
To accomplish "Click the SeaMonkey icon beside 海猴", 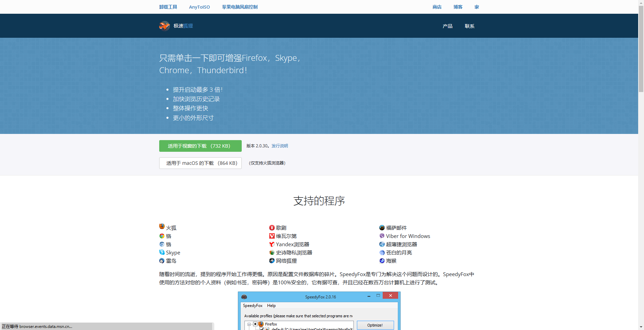I will 382,261.
